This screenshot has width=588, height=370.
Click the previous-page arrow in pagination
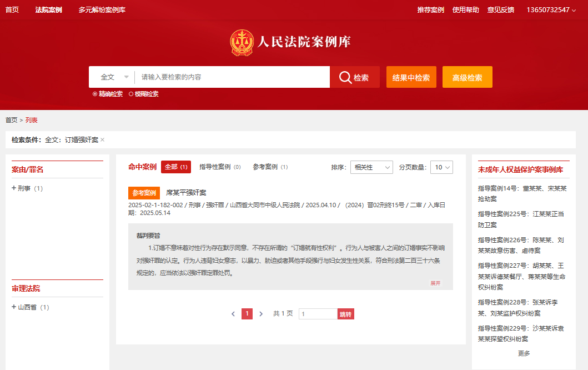233,313
